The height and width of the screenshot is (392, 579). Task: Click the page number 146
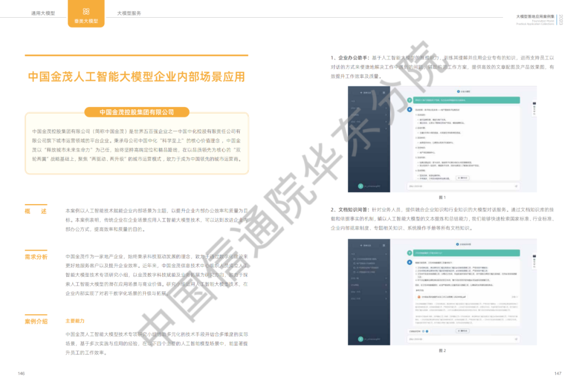pyautogui.click(x=21, y=374)
